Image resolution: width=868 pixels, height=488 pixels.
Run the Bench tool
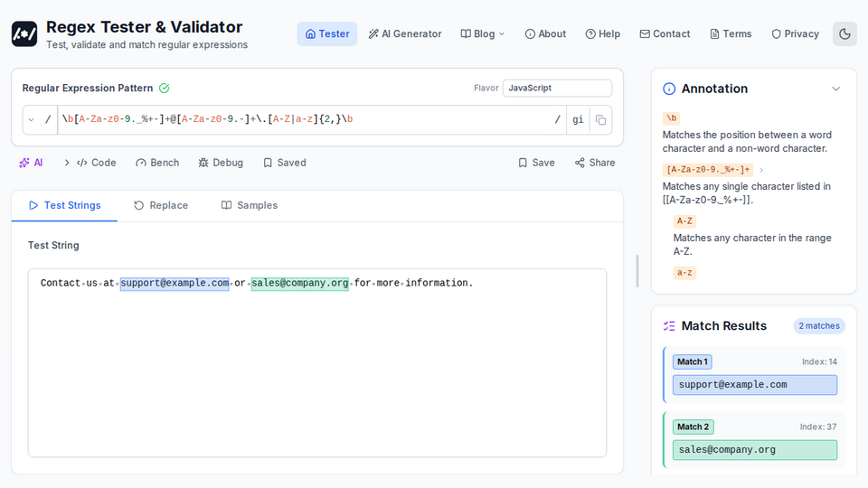[157, 163]
